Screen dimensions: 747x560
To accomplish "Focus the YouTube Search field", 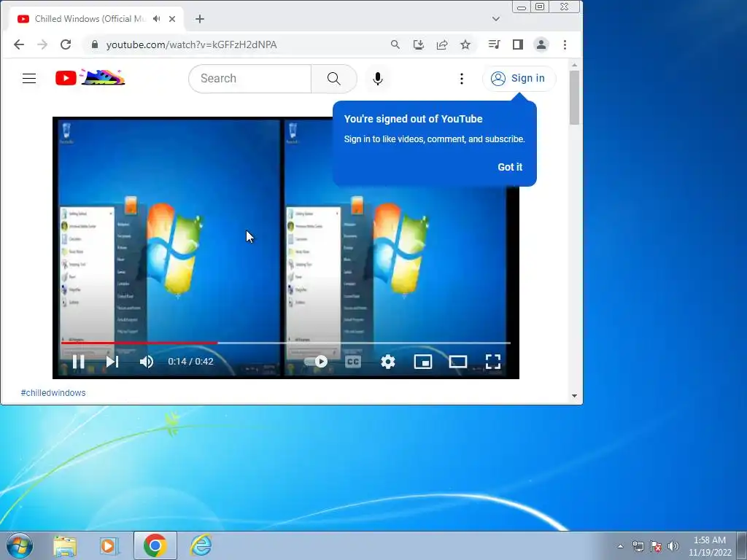I will 250,79.
